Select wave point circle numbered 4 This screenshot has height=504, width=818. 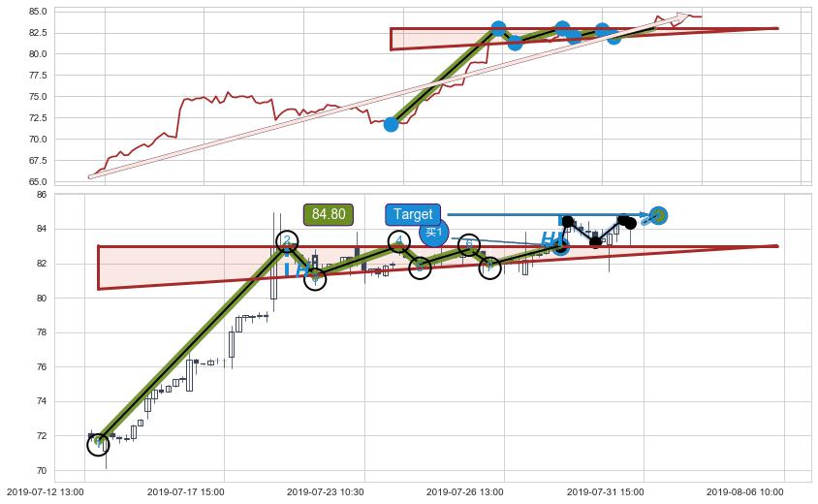pyautogui.click(x=399, y=241)
